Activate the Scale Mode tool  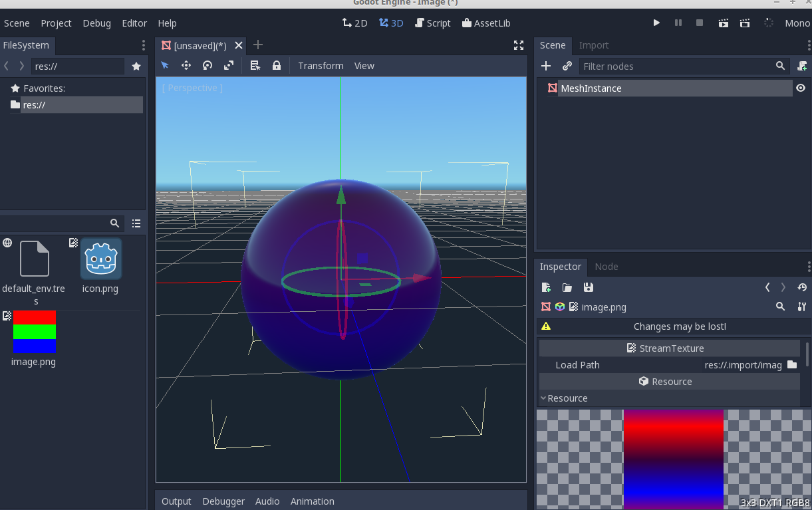point(229,65)
